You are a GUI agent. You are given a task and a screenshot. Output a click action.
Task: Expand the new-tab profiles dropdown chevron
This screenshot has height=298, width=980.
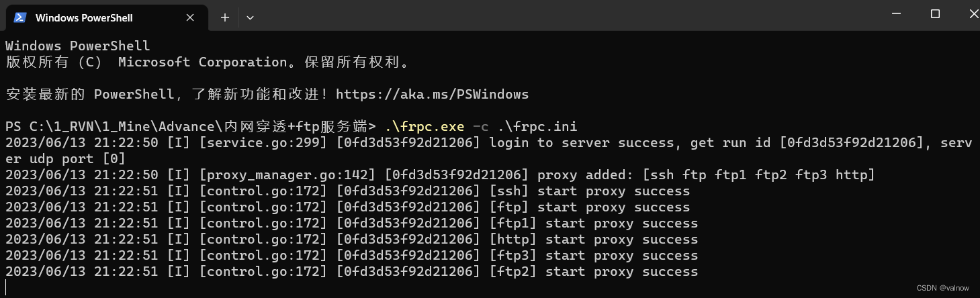(x=250, y=17)
